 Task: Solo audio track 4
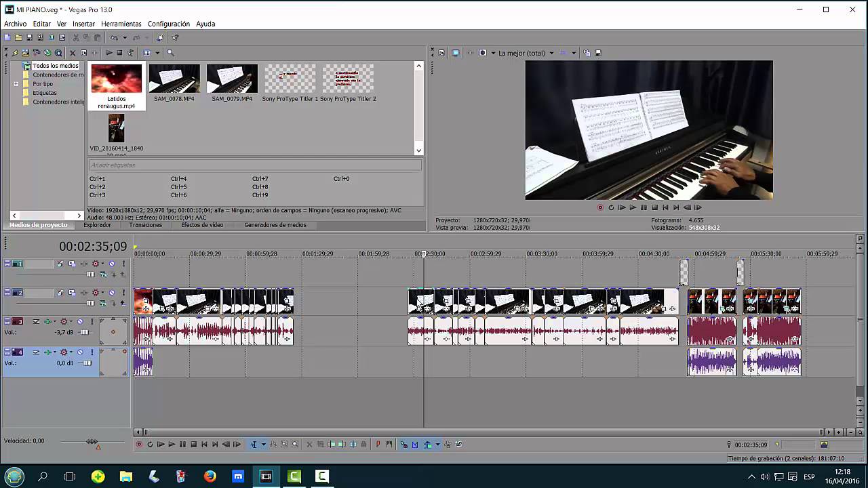coord(92,352)
